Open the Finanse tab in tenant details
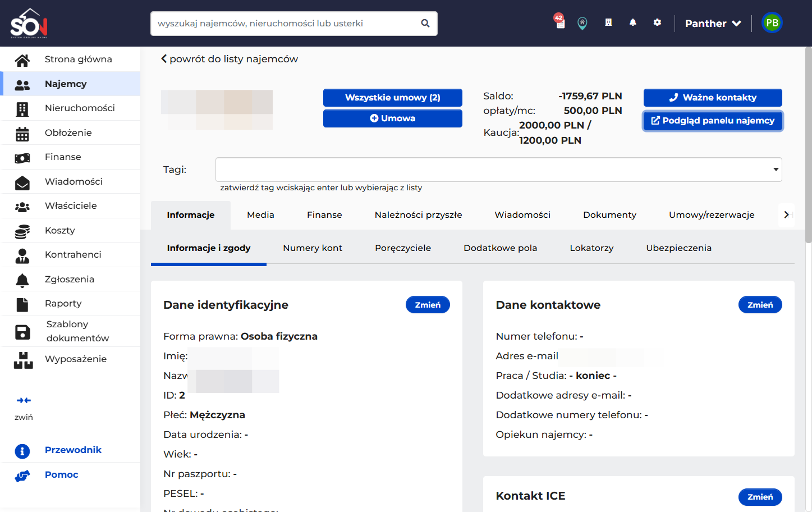Image resolution: width=812 pixels, height=512 pixels. coord(324,215)
